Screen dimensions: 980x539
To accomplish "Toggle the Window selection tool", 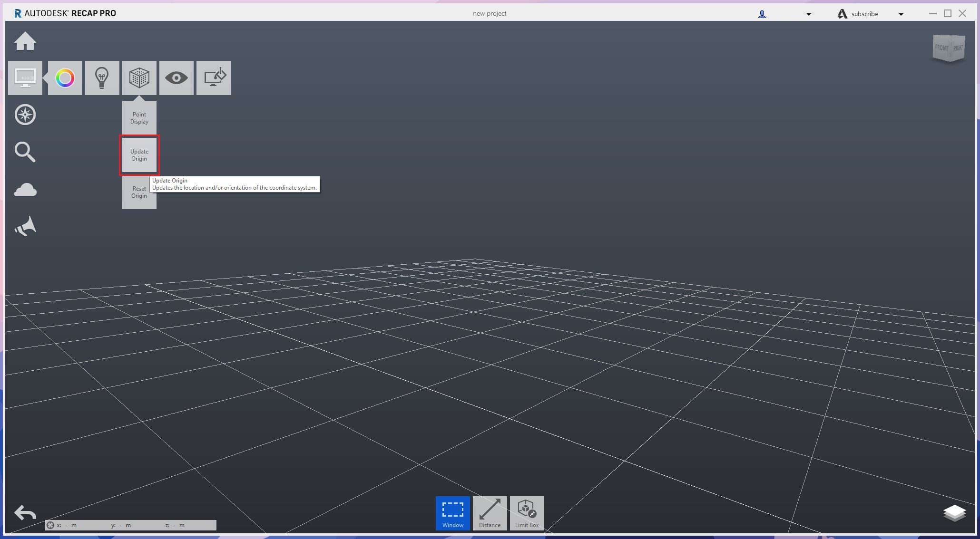I will click(x=452, y=513).
